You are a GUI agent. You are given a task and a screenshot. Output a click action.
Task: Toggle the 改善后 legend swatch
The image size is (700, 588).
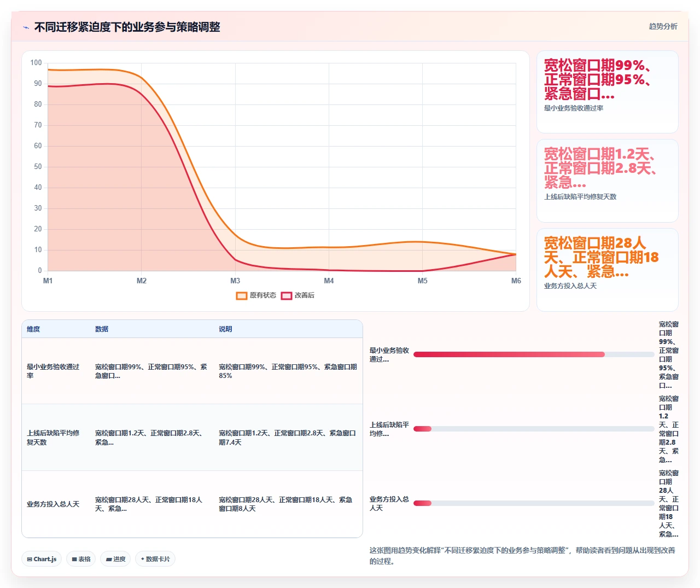pyautogui.click(x=287, y=295)
